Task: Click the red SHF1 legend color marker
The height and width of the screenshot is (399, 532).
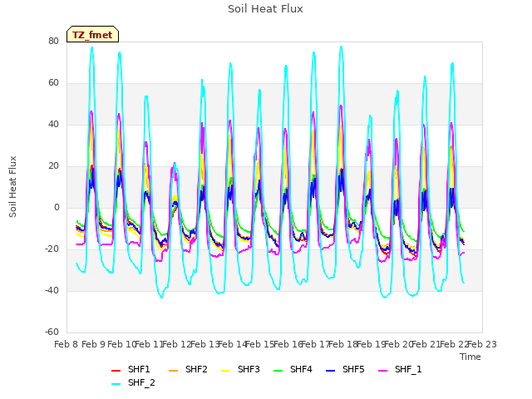Action: click(116, 371)
